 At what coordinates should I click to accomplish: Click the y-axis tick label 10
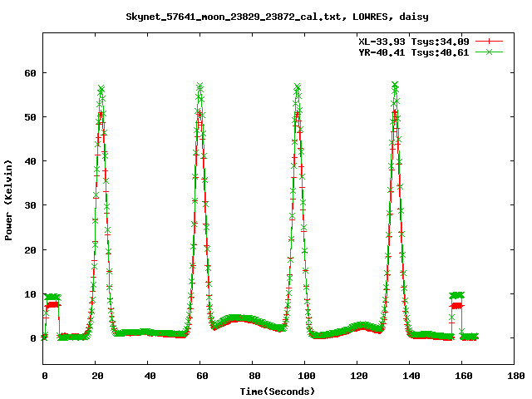30,294
